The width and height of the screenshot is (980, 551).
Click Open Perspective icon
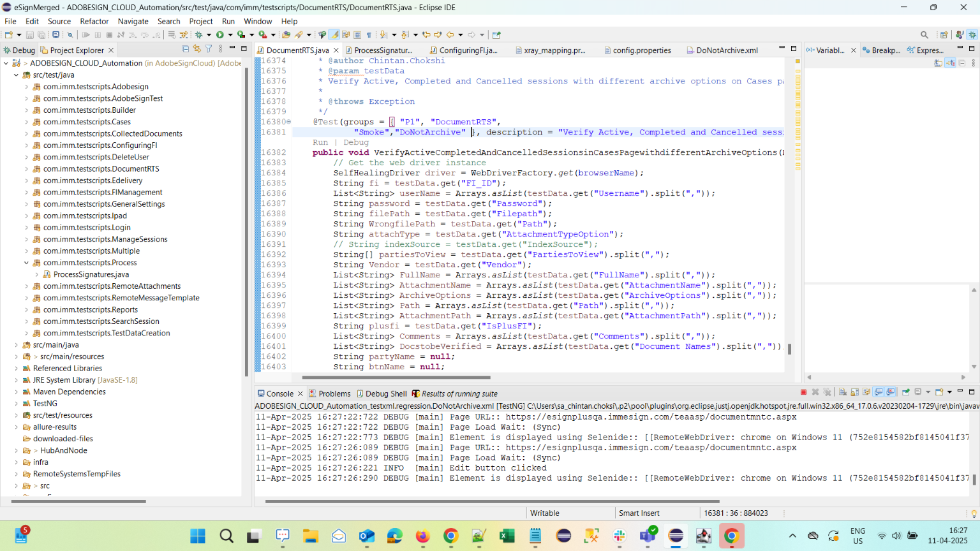pyautogui.click(x=944, y=35)
